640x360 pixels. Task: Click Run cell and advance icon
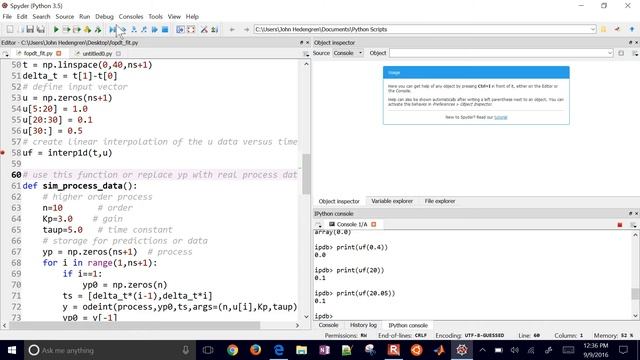(x=77, y=29)
